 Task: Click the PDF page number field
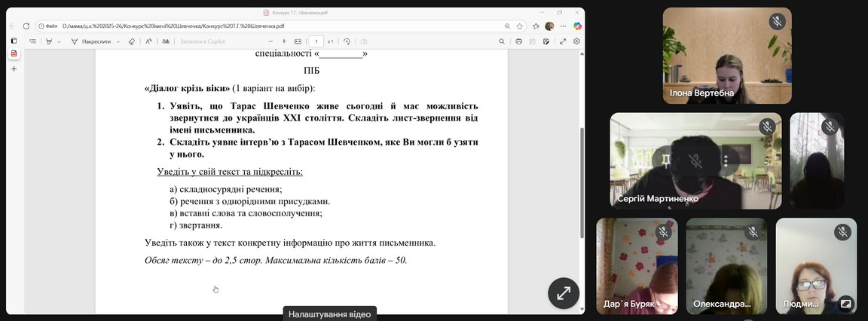(317, 41)
